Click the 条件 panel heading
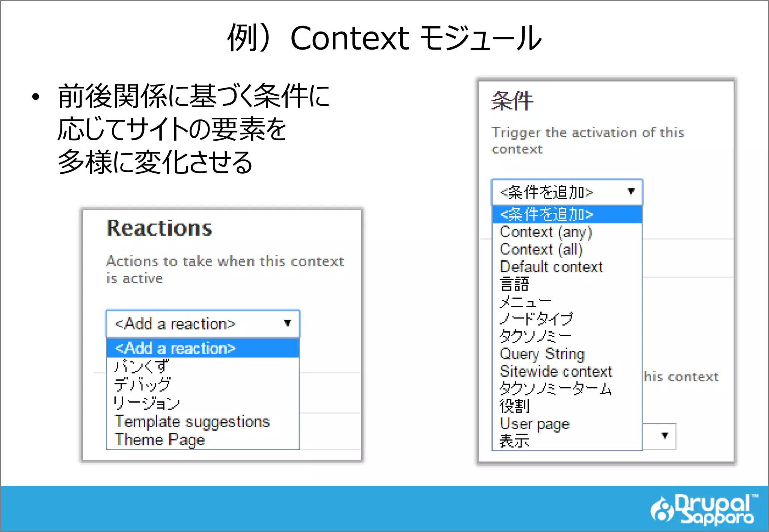 point(512,101)
